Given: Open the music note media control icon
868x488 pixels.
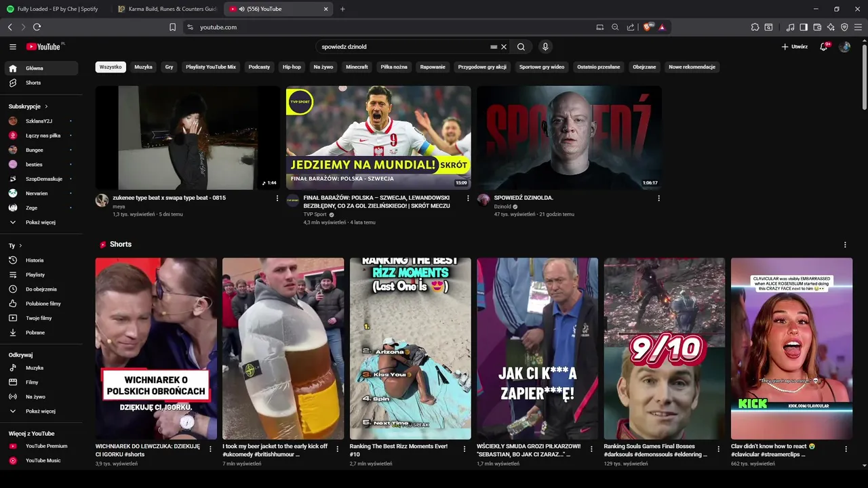Looking at the screenshot, I should click(x=790, y=27).
